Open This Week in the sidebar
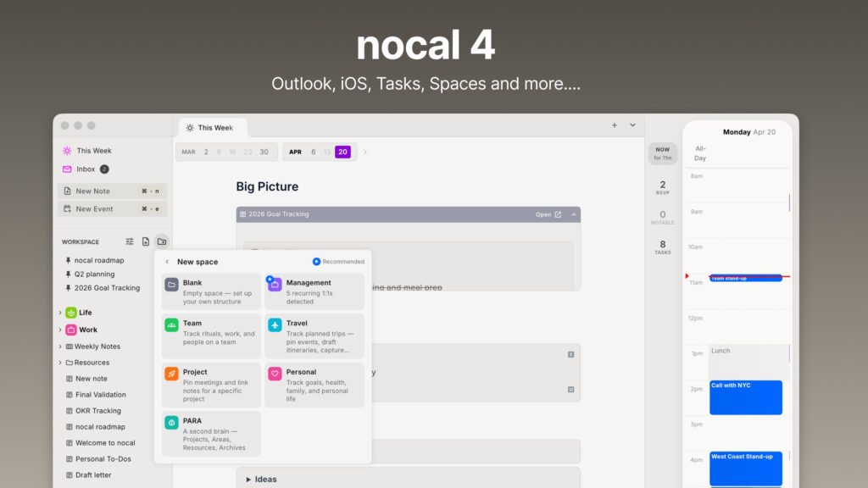 pyautogui.click(x=87, y=151)
